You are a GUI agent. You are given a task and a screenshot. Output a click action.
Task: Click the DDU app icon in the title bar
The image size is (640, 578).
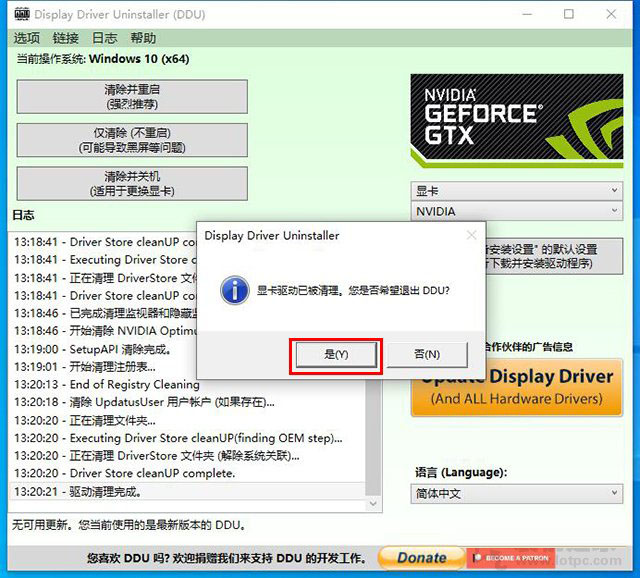(x=19, y=15)
